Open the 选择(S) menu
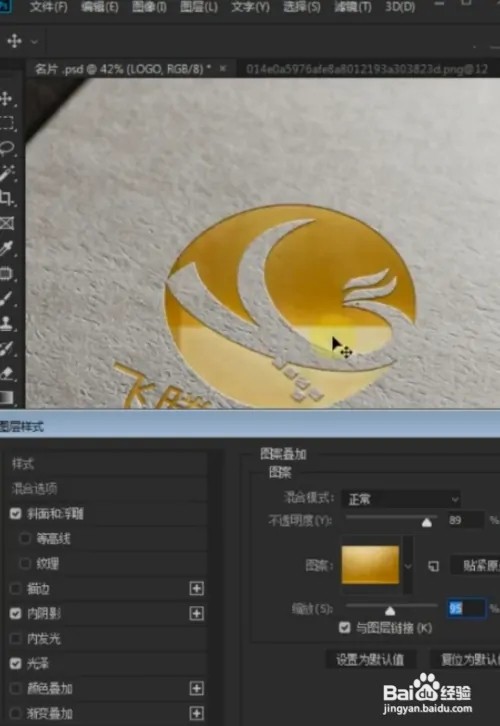Screen dimensions: 500x726 tap(302, 7)
